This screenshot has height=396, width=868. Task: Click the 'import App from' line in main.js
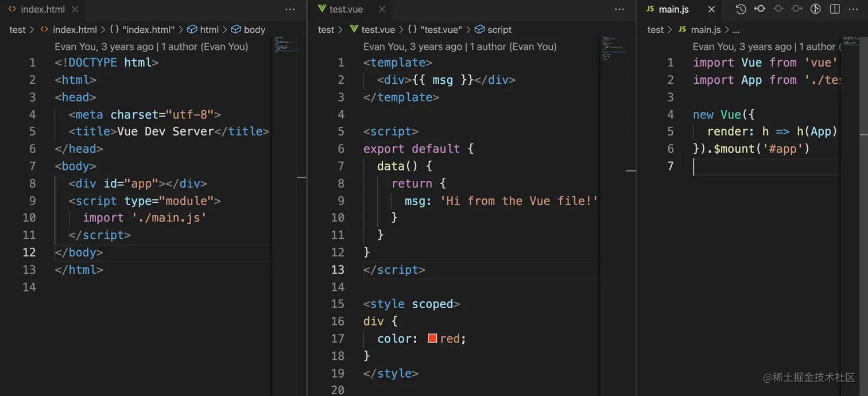coord(766,80)
